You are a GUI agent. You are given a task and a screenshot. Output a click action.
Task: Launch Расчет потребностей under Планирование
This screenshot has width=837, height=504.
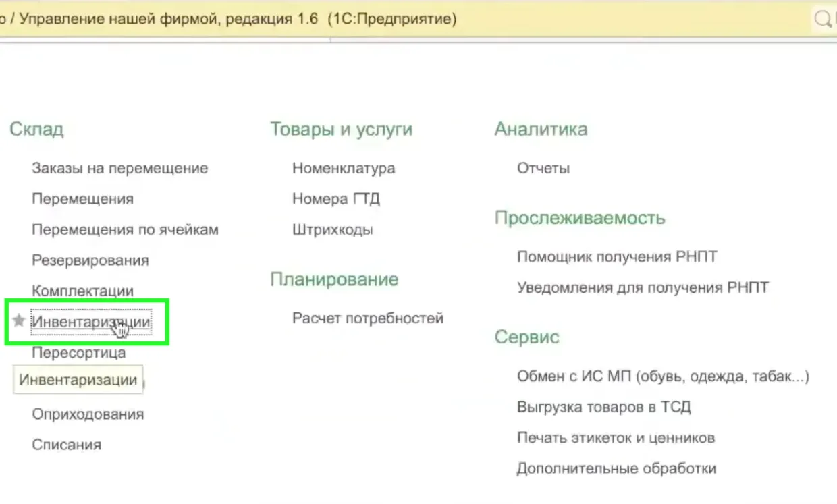367,318
